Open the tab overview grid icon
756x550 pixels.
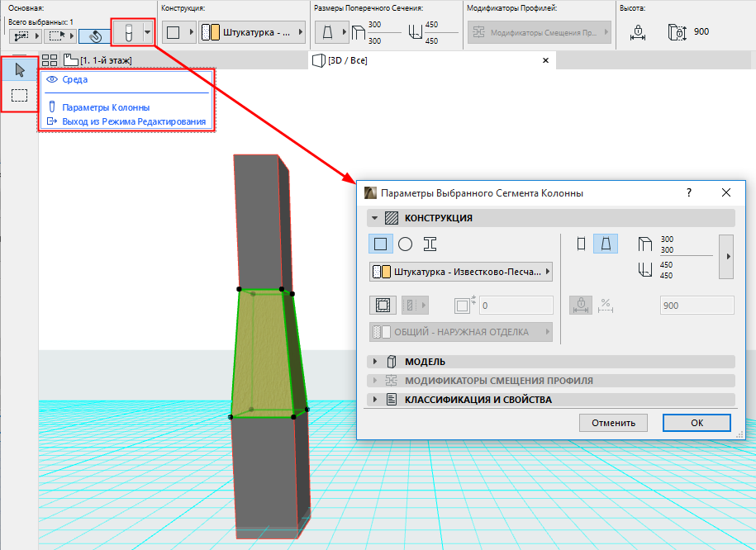[x=50, y=60]
